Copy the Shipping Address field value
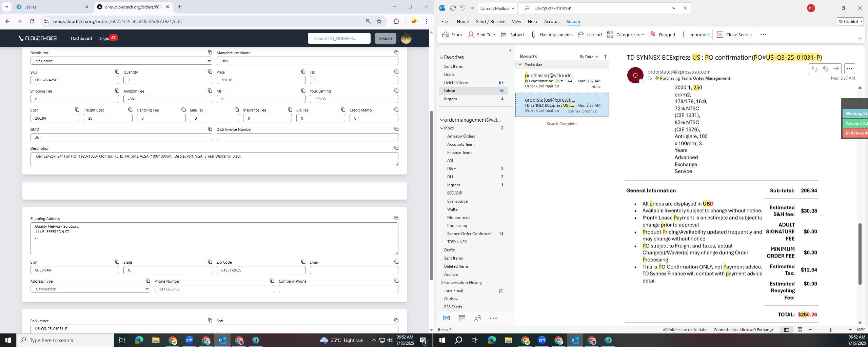The height and width of the screenshot is (347, 868). 396,218
